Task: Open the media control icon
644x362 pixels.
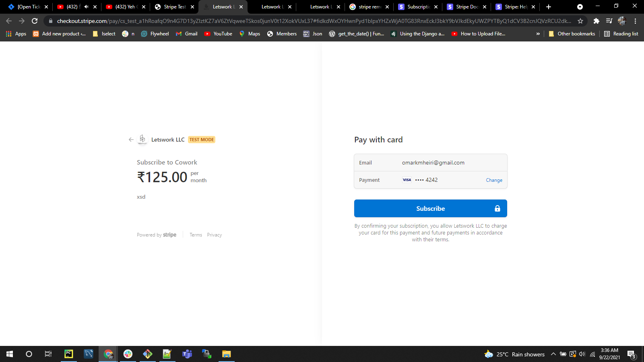Action: (609, 21)
